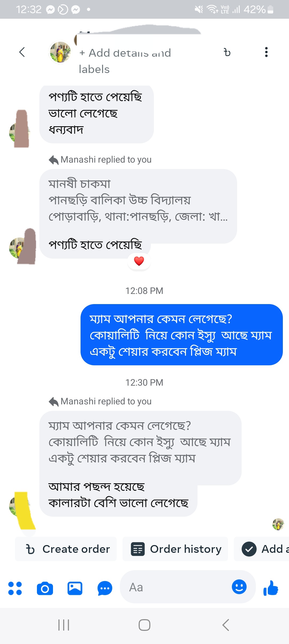Tap the back arrow in chat header

coord(22,52)
